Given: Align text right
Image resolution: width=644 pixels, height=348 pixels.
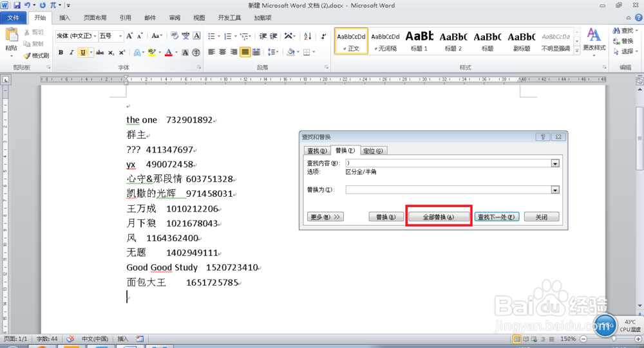Looking at the screenshot, I should pyautogui.click(x=234, y=52).
